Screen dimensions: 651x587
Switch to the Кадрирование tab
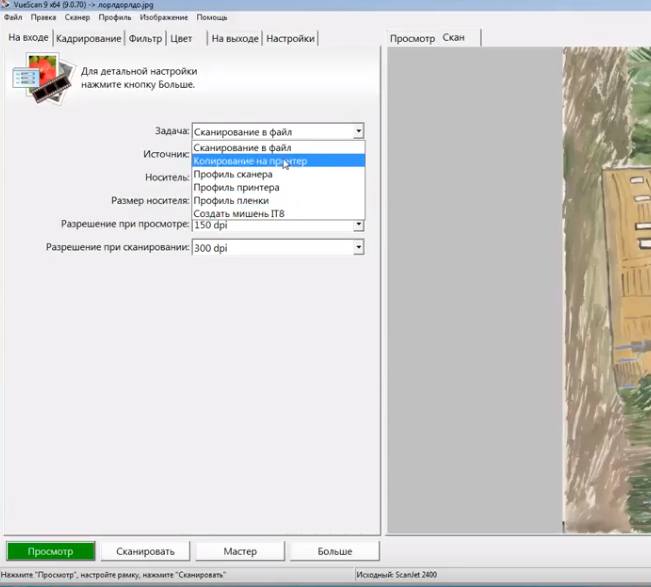(88, 39)
